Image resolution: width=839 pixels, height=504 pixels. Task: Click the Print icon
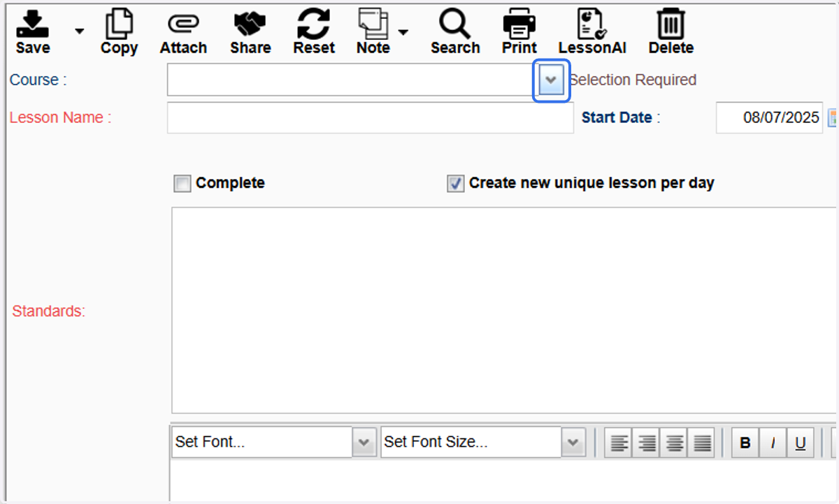tap(519, 31)
